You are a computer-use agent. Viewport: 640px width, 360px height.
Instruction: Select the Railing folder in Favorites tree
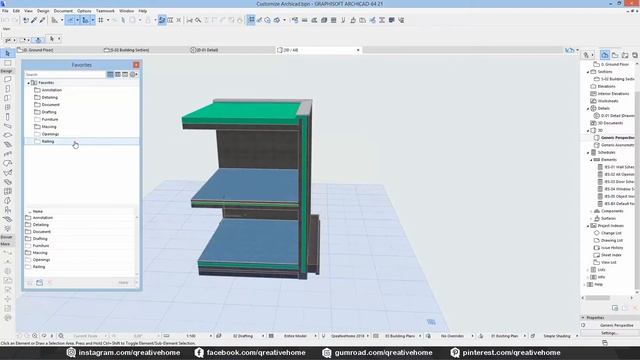pyautogui.click(x=82, y=142)
